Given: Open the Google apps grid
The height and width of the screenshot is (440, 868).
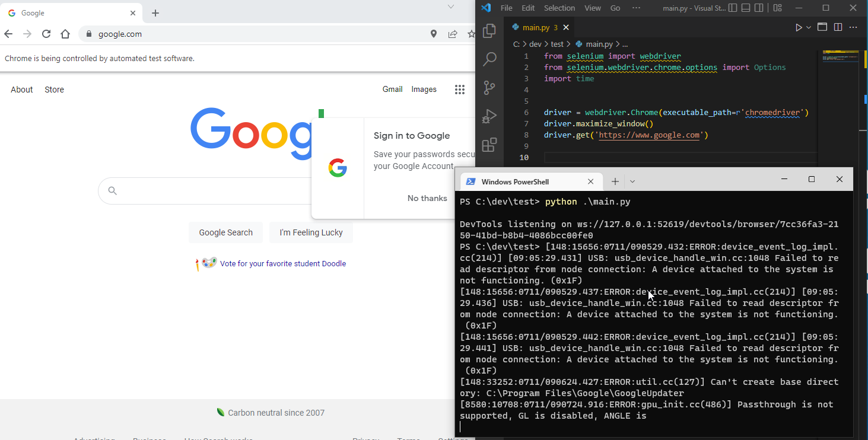Looking at the screenshot, I should click(x=460, y=90).
